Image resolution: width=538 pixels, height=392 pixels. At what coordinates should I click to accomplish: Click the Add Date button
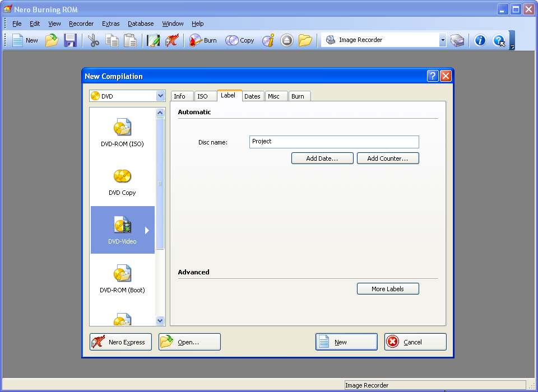coord(322,158)
